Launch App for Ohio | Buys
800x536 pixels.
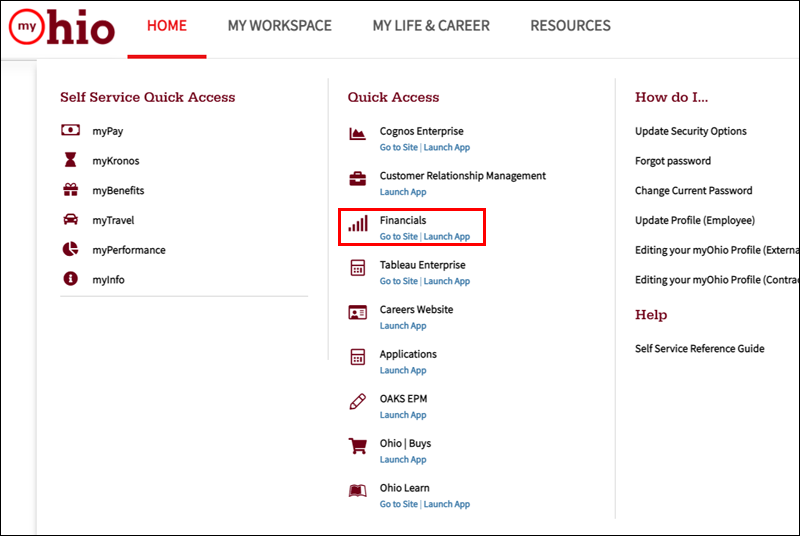pos(403,460)
